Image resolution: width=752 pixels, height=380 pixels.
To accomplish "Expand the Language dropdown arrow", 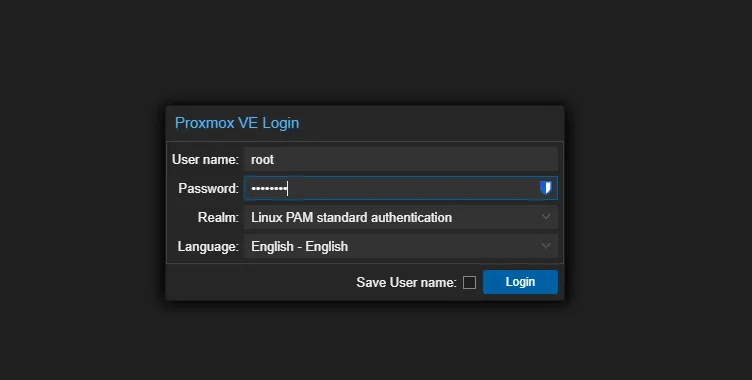I will point(546,246).
